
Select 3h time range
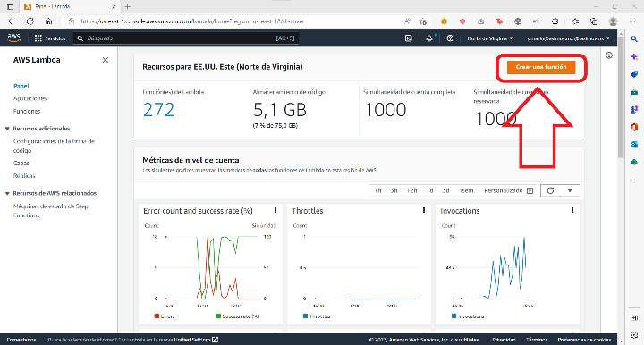point(394,190)
